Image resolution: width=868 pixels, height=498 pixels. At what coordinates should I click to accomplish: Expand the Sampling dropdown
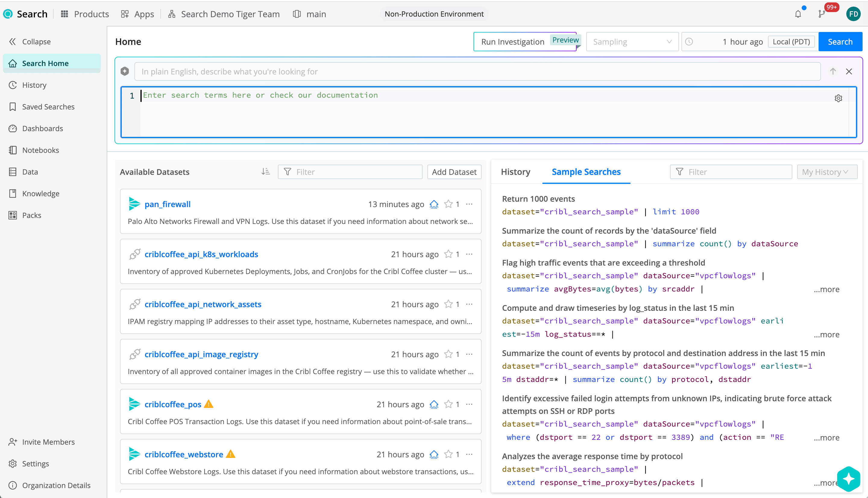pos(632,42)
